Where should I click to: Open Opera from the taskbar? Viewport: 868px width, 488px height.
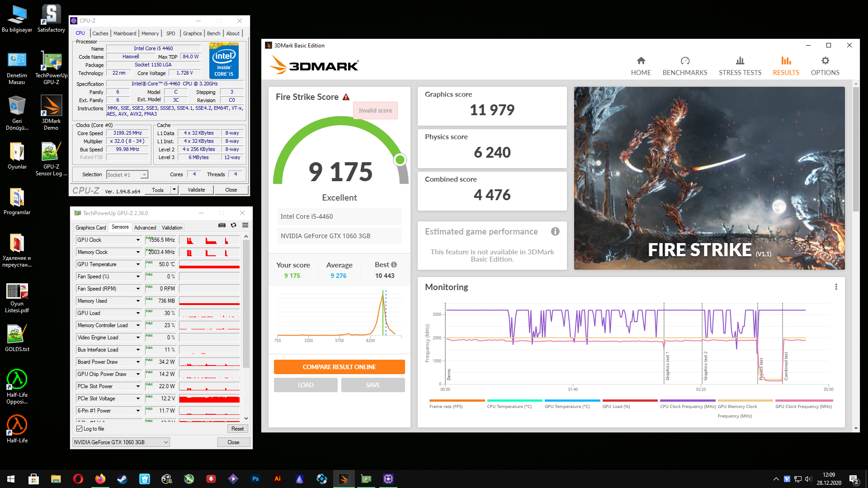(78, 479)
